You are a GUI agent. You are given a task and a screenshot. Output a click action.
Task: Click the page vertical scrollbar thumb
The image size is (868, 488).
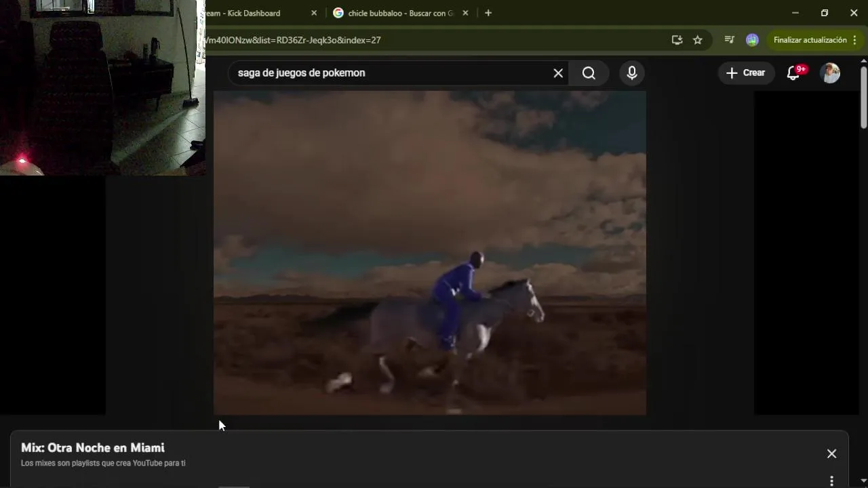tap(863, 96)
